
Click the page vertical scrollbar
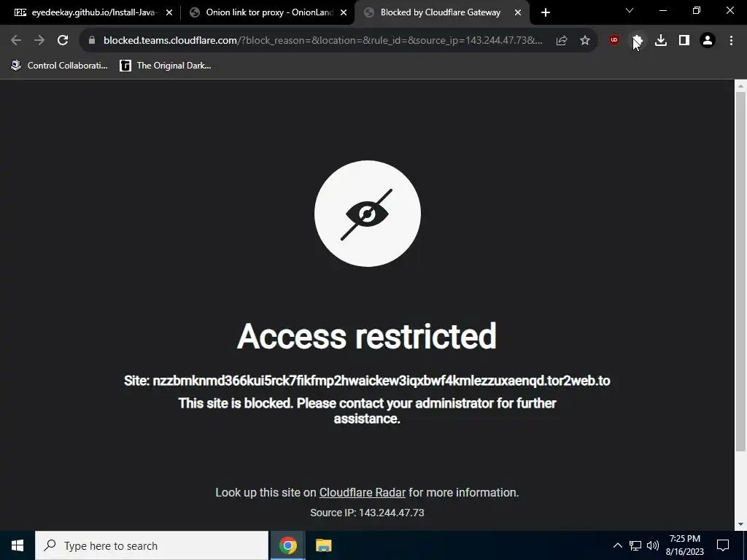[740, 271]
